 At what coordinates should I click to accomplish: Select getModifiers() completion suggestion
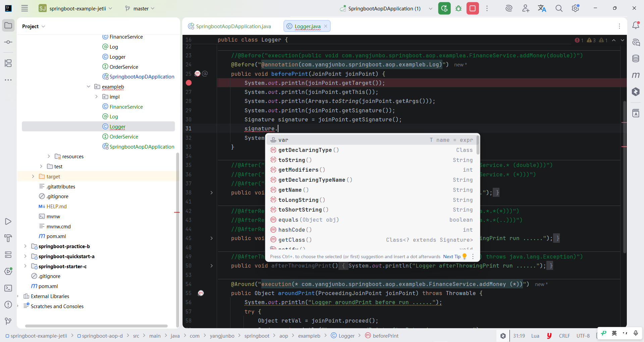(372, 170)
